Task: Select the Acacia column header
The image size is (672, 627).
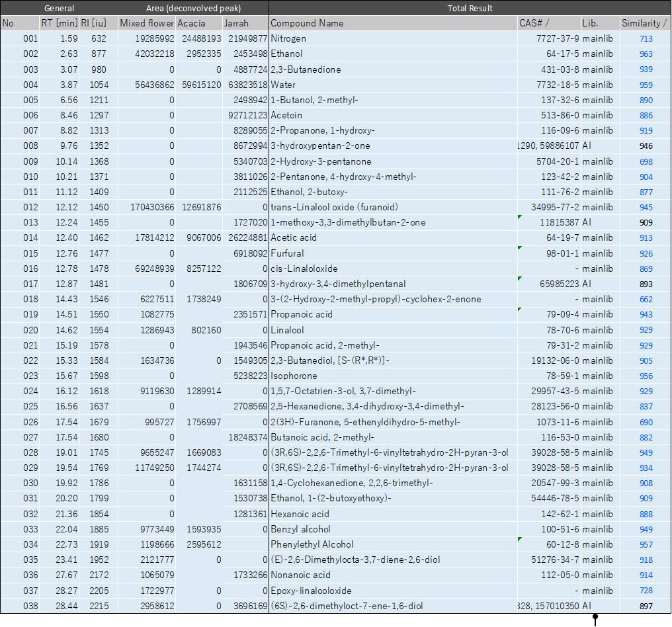Action: coord(192,23)
